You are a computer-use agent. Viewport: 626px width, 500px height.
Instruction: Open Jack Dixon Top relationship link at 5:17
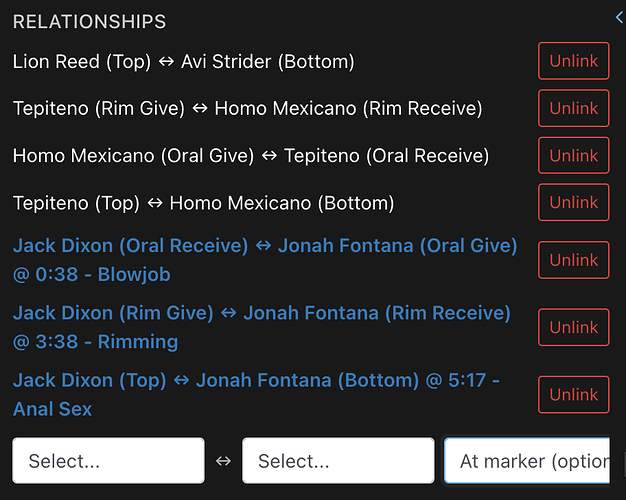pyautogui.click(x=256, y=395)
